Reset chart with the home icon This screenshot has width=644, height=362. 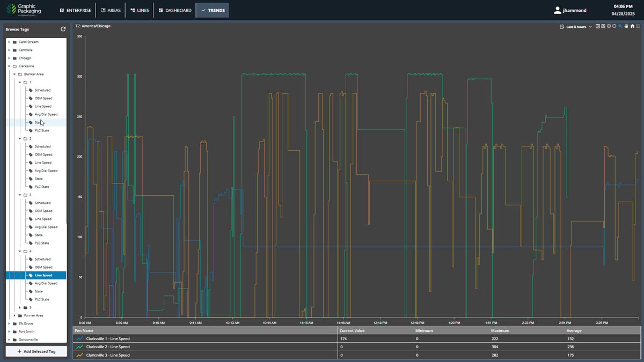632,26
